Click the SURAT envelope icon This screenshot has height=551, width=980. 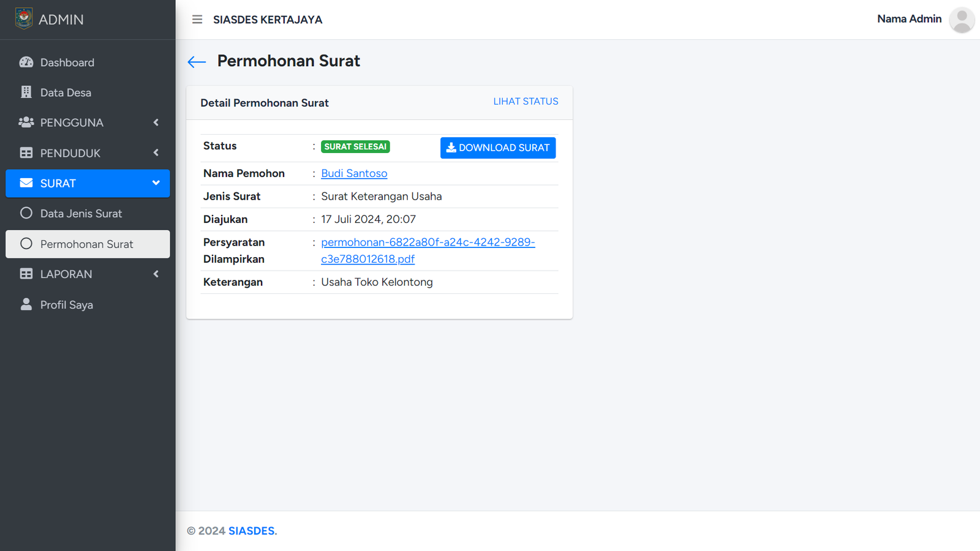(26, 183)
